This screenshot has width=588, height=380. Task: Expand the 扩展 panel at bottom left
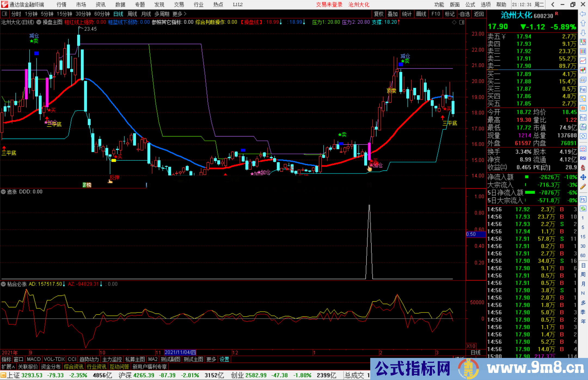point(8,367)
